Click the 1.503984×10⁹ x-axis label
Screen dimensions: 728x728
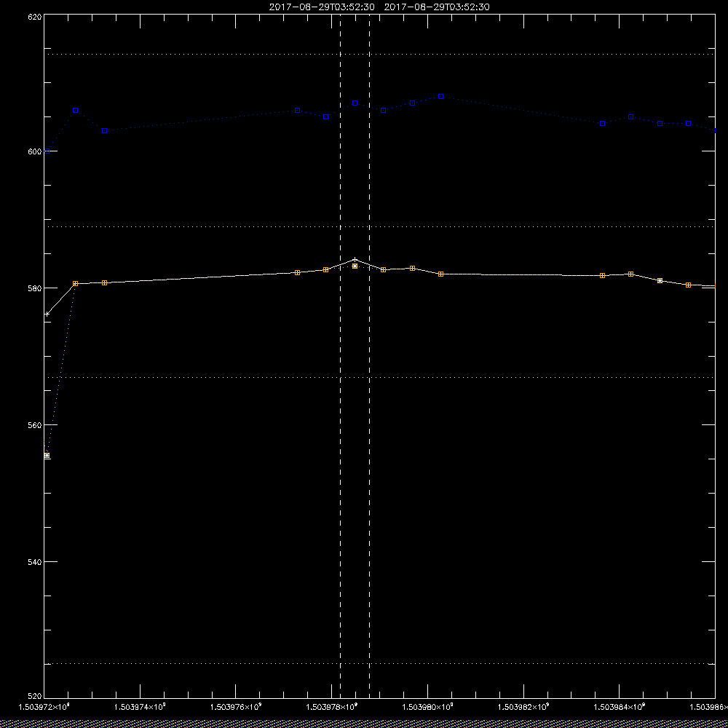point(620,707)
